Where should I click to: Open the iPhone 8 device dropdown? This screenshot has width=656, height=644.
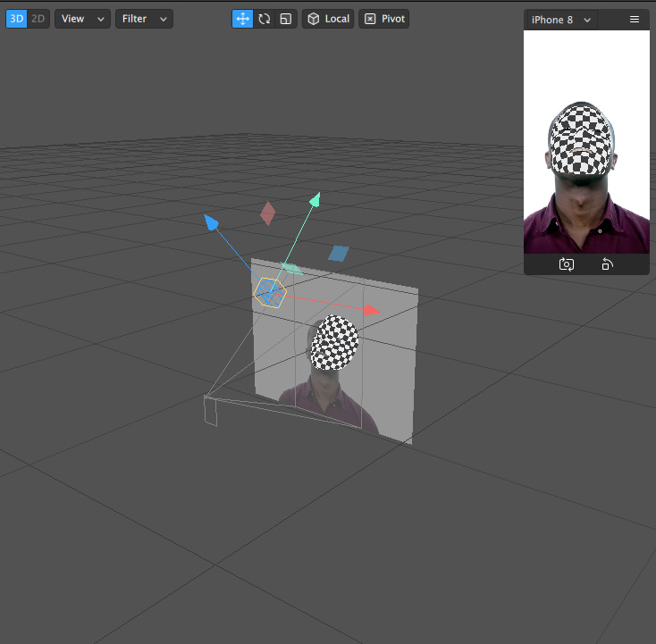click(x=561, y=20)
